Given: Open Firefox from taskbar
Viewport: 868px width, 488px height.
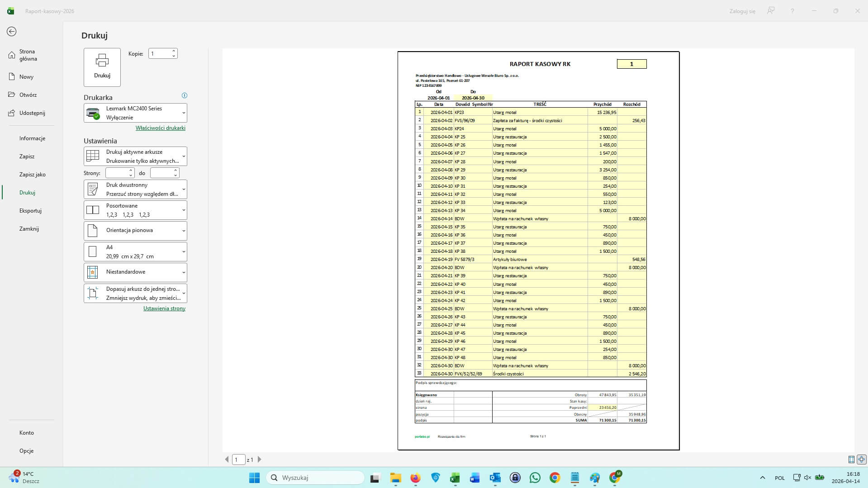Looking at the screenshot, I should (x=415, y=478).
